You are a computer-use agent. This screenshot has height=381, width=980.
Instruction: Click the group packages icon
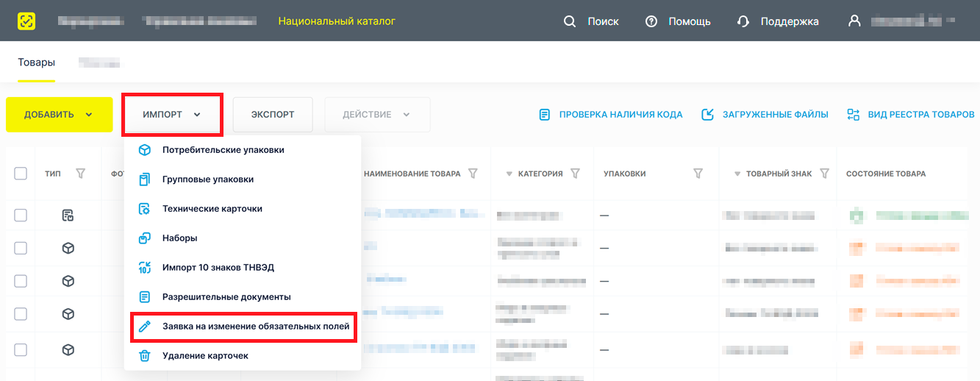tap(145, 179)
